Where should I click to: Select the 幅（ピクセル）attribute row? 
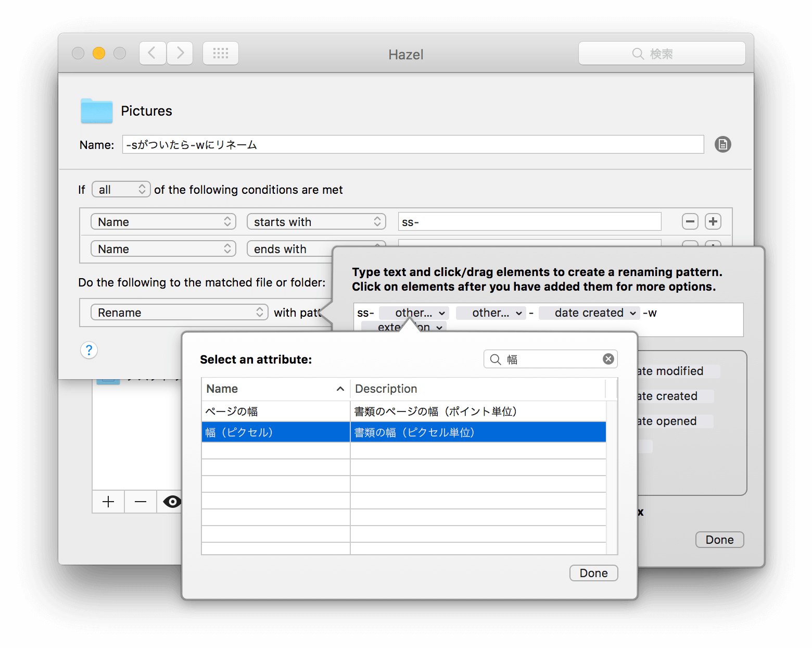click(x=404, y=432)
